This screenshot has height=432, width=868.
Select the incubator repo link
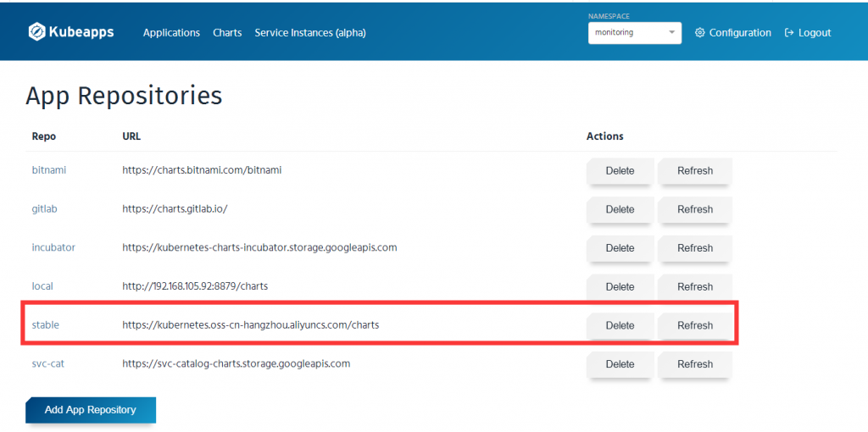53,247
